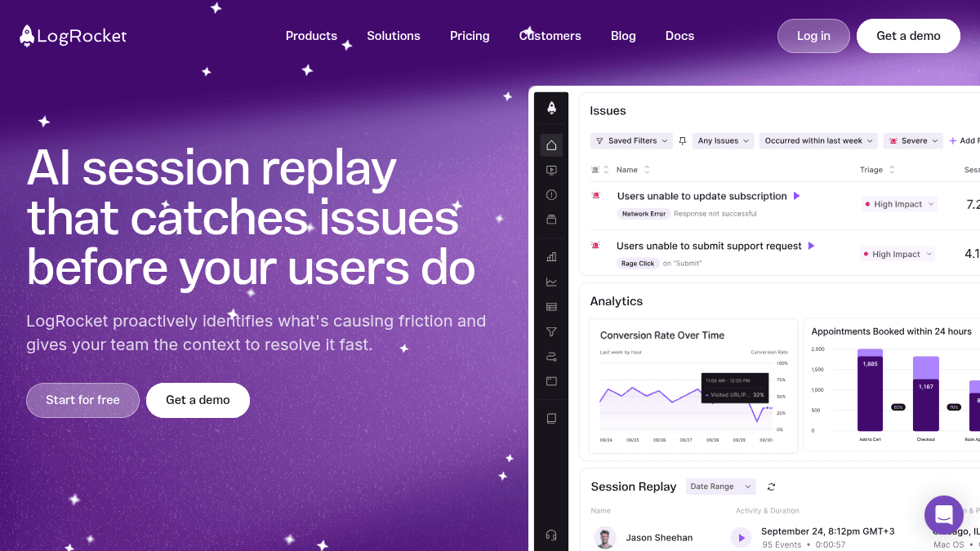Click the chart tooltip showing 32%
Viewport: 980px width, 551px height.
point(735,388)
